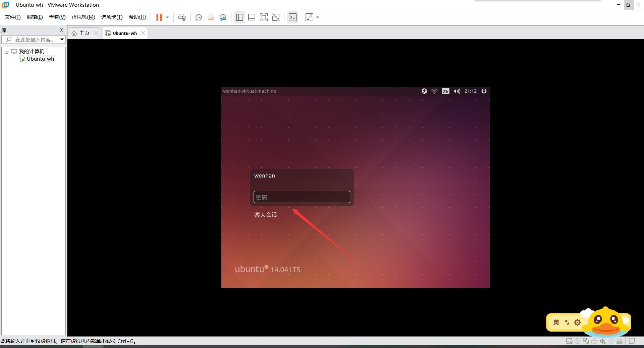This screenshot has height=348, width=644.
Task: Select 我的计算机 in the library tree
Action: click(x=32, y=52)
